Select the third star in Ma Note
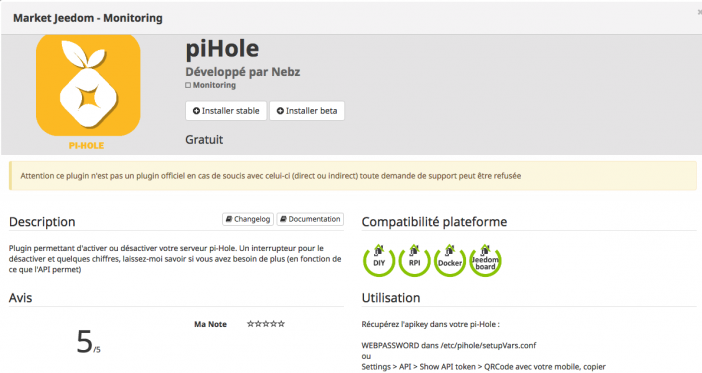 tap(266, 324)
